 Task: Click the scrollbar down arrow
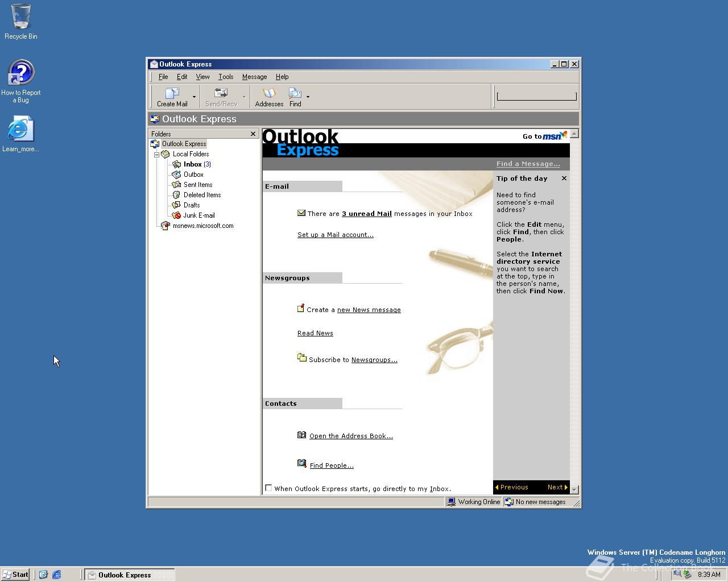tap(574, 489)
